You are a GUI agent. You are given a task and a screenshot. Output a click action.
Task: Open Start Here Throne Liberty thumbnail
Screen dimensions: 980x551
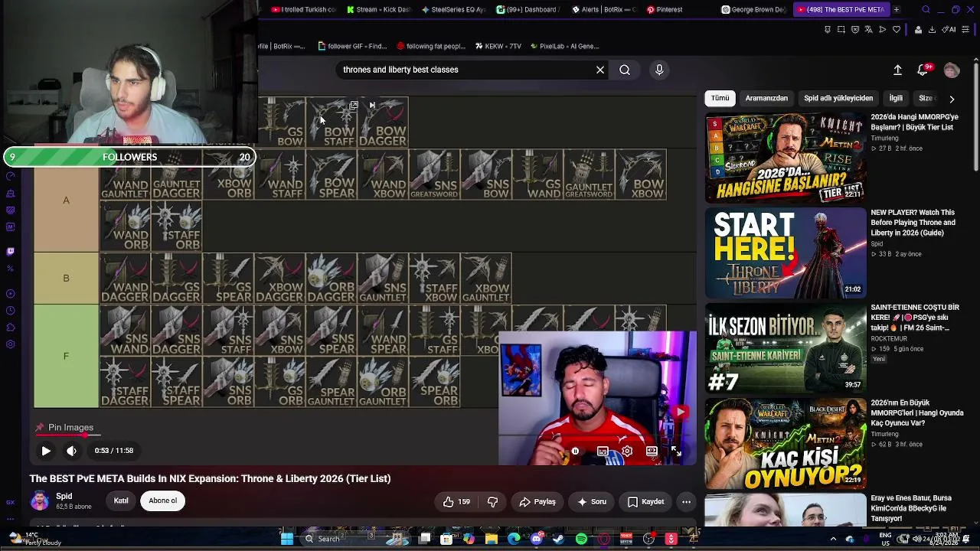tap(786, 253)
